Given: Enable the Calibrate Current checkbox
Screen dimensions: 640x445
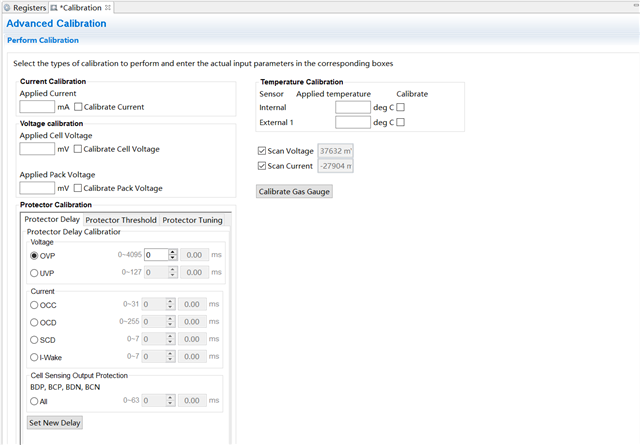Looking at the screenshot, I should (78, 107).
